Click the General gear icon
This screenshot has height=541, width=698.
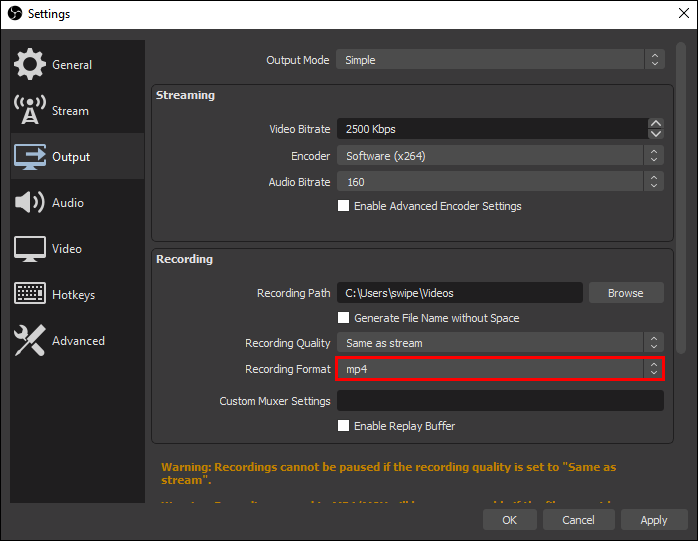30,65
